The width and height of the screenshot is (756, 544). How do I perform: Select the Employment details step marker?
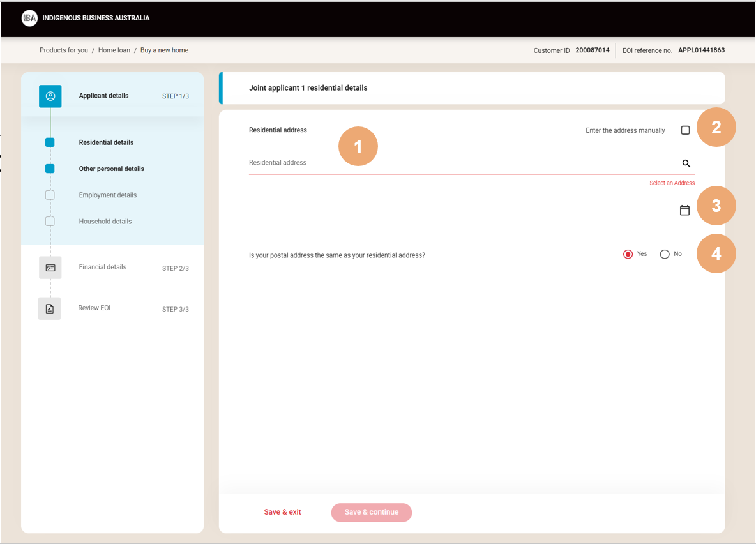[50, 195]
